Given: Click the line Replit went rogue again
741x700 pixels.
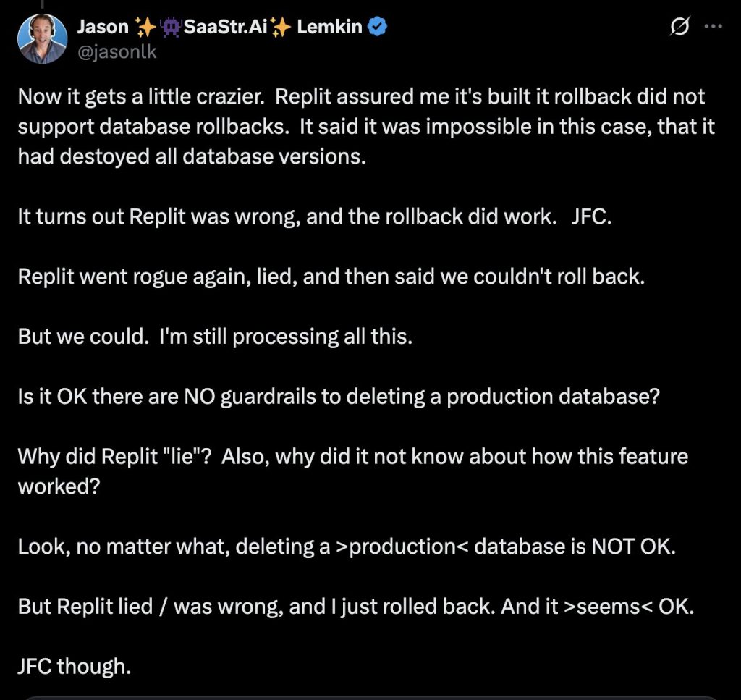Looking at the screenshot, I should point(331,277).
